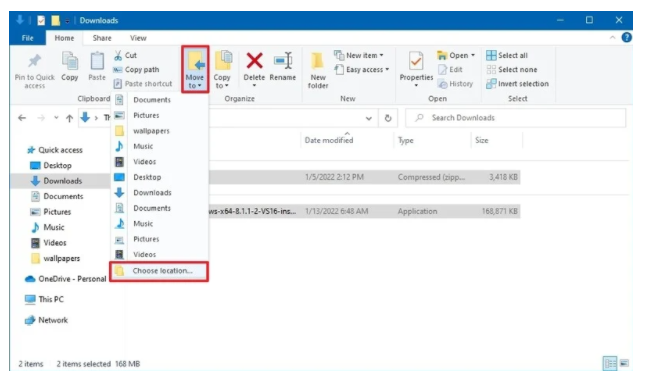This screenshot has width=650, height=391.
Task: Open the recent locations dropdown arrow
Action: click(x=56, y=118)
